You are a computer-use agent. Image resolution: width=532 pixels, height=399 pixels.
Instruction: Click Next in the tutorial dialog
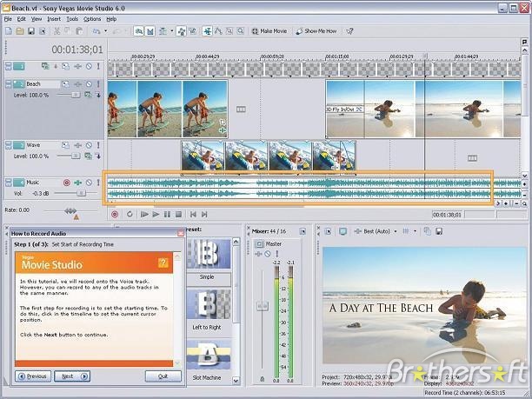(x=72, y=376)
